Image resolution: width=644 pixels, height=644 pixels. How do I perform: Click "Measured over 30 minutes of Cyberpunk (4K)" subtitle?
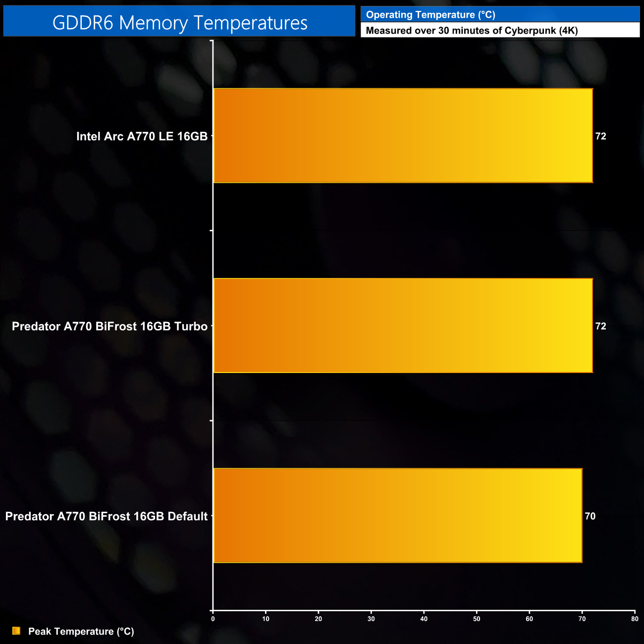[472, 31]
